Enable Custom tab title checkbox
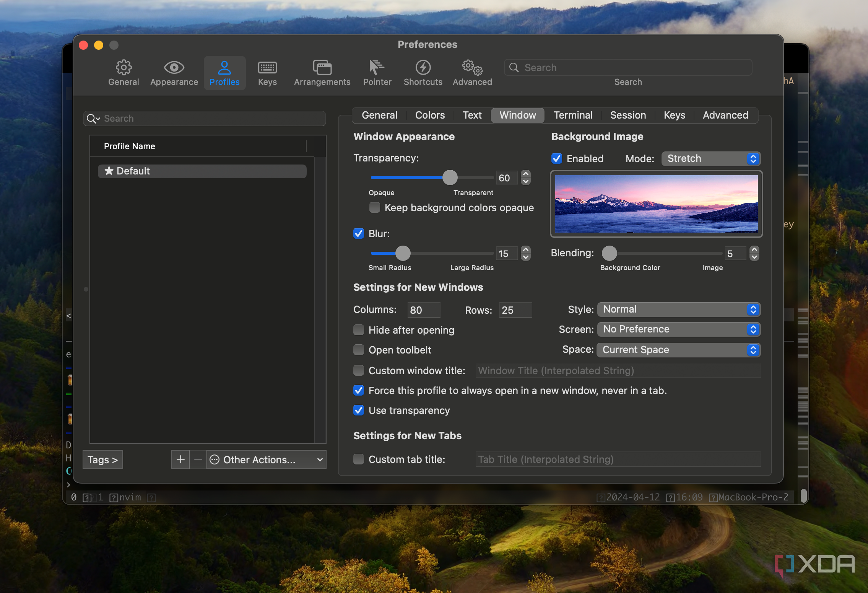This screenshot has height=593, width=868. [x=359, y=459]
